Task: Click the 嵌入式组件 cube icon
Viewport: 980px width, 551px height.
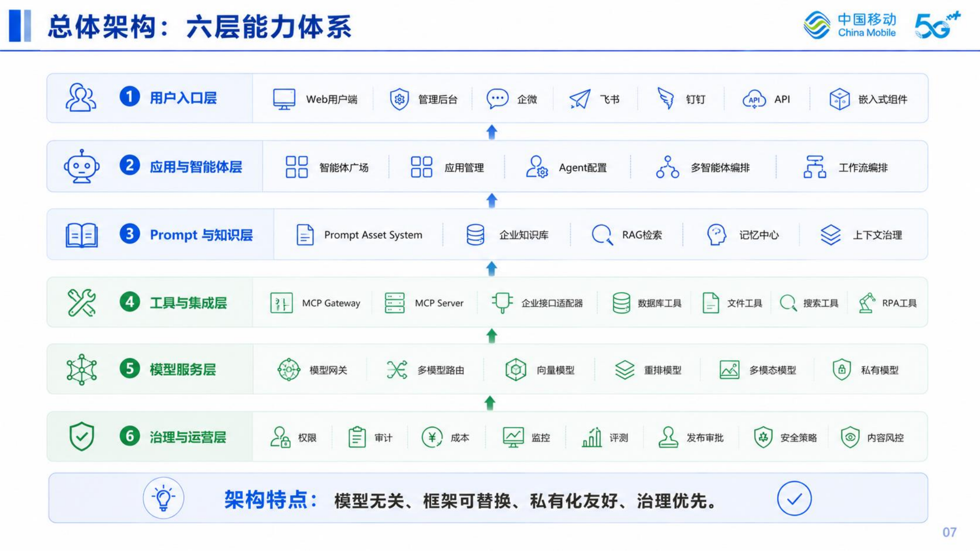Action: (x=839, y=99)
